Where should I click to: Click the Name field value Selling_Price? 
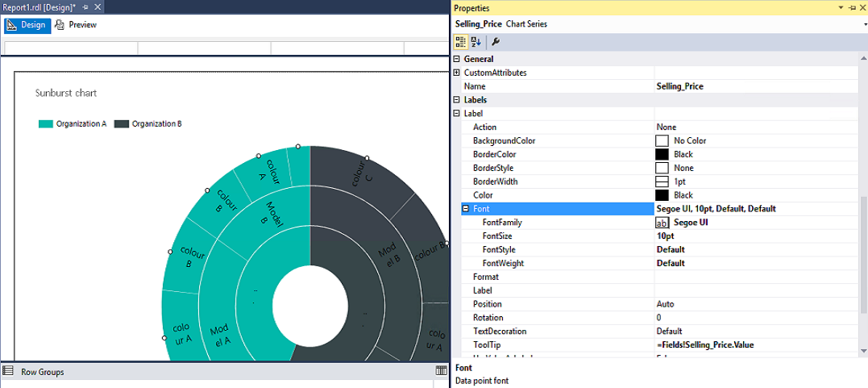(679, 86)
